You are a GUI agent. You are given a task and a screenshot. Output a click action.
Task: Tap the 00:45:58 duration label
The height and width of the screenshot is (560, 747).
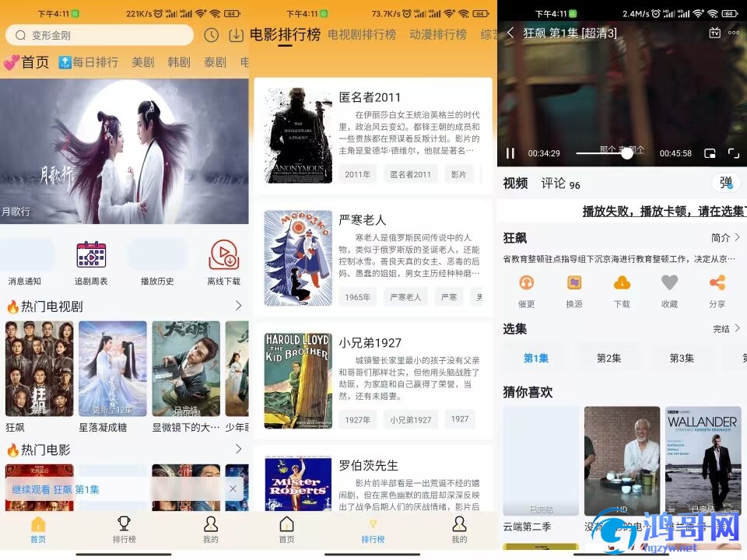coord(675,153)
